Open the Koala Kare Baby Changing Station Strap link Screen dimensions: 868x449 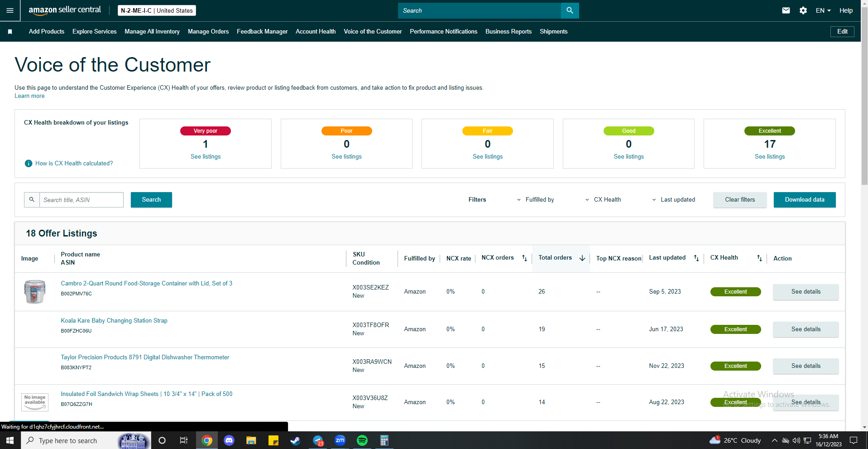(114, 321)
